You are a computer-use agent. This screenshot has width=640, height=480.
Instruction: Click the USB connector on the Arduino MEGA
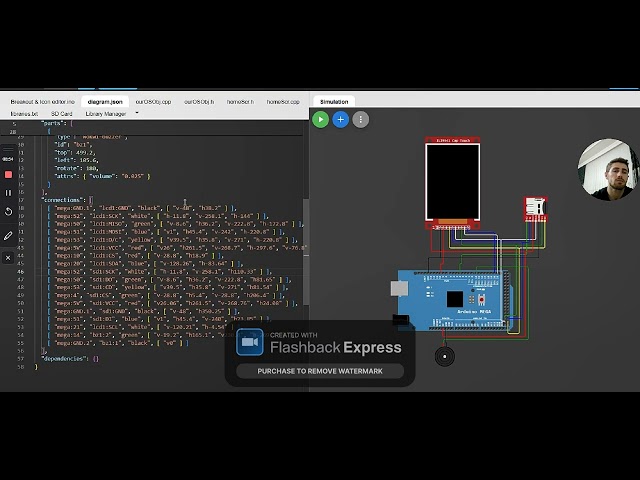(x=399, y=289)
